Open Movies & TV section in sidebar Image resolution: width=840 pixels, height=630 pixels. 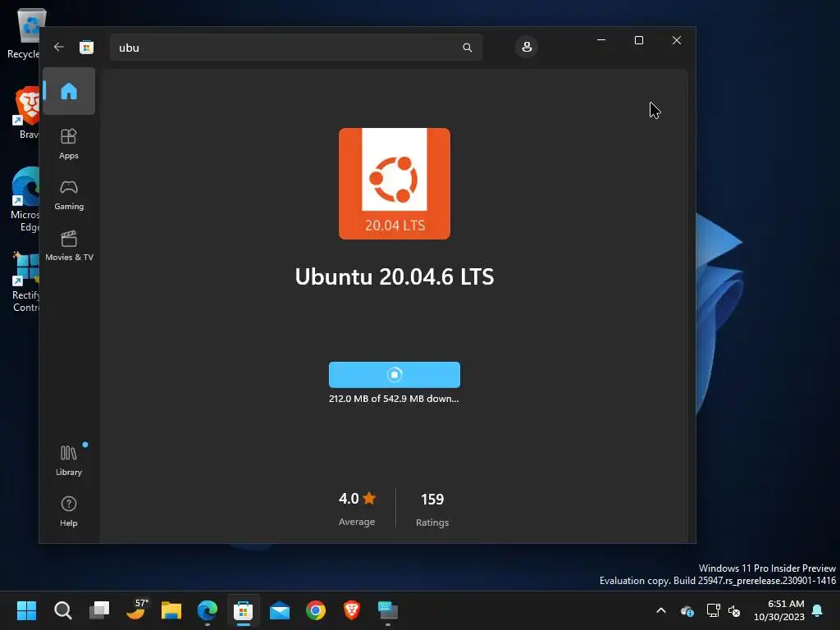(69, 246)
